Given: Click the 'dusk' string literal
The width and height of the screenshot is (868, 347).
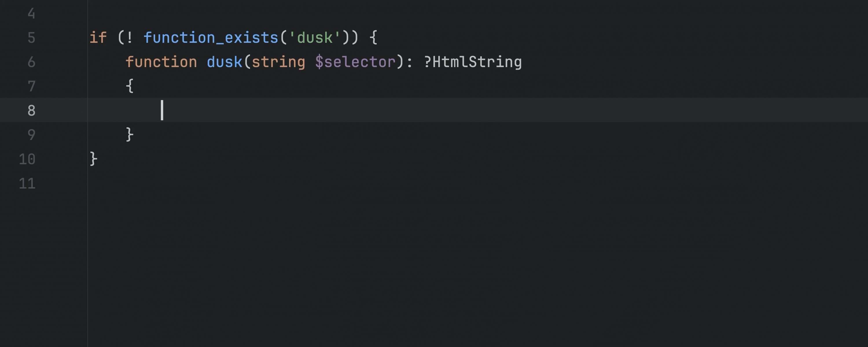Looking at the screenshot, I should (x=315, y=38).
